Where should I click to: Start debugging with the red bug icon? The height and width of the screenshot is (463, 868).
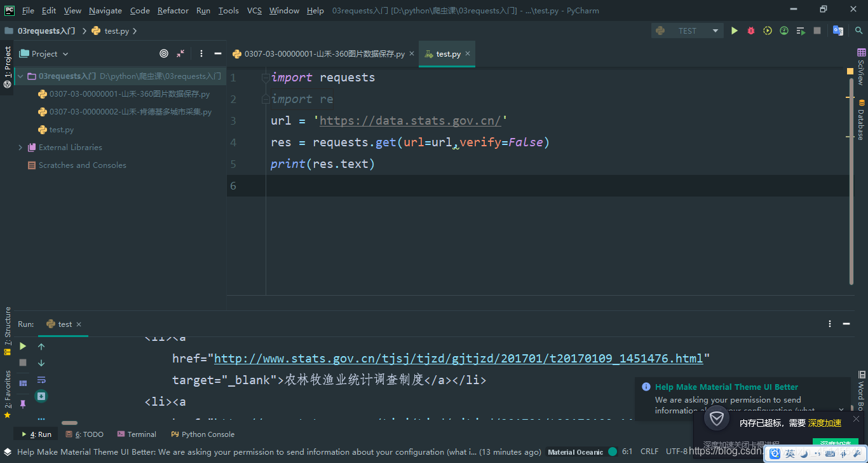click(x=751, y=31)
